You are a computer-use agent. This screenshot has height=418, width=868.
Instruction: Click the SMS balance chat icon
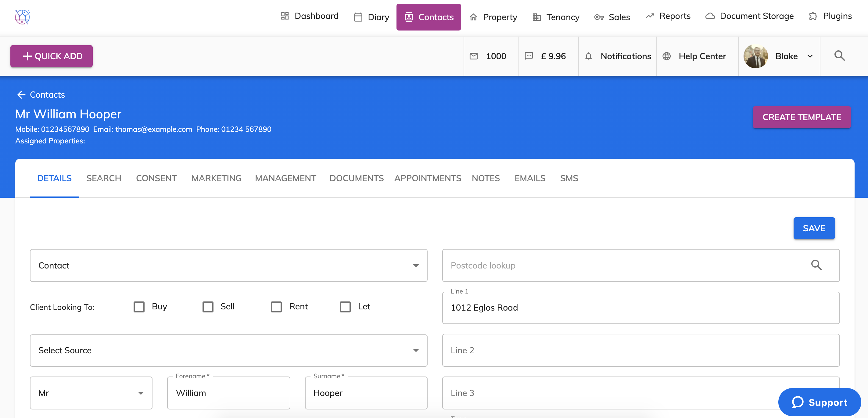pos(529,56)
